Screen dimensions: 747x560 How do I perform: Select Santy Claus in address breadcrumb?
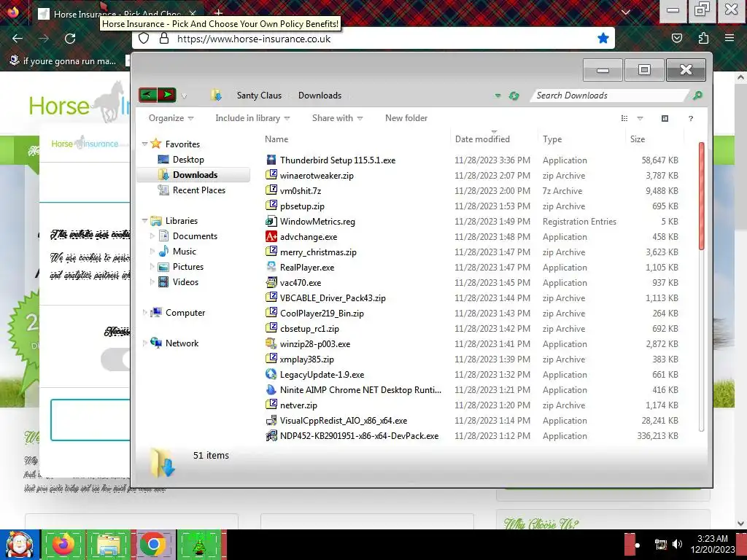259,96
